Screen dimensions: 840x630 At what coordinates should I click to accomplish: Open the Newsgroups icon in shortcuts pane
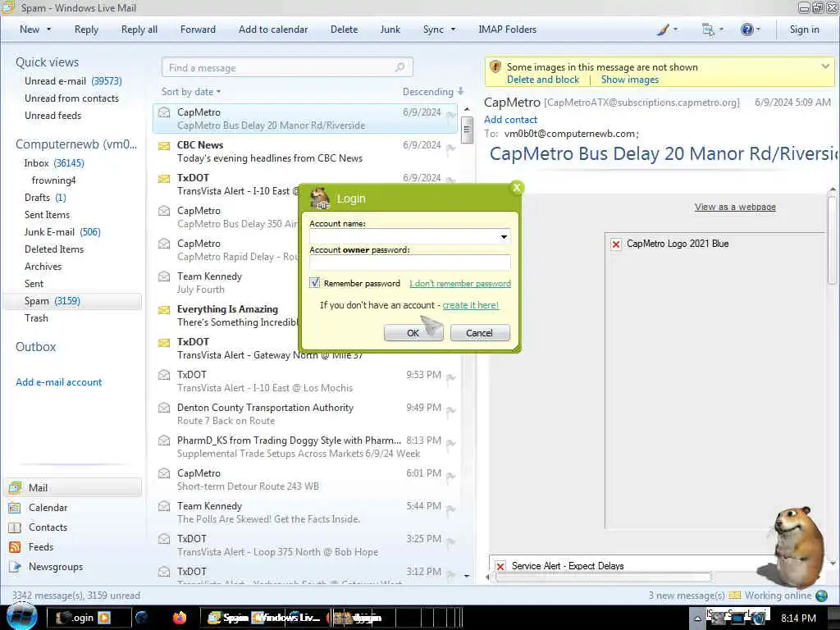(15, 567)
